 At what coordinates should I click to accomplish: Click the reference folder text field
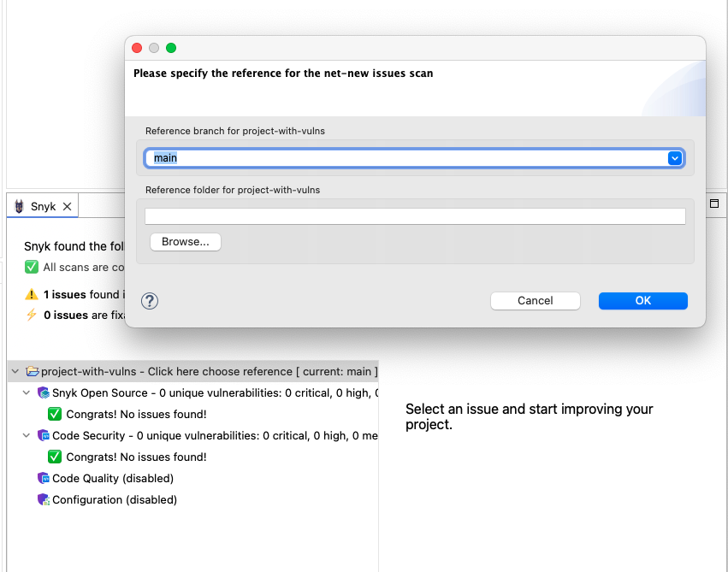point(415,216)
